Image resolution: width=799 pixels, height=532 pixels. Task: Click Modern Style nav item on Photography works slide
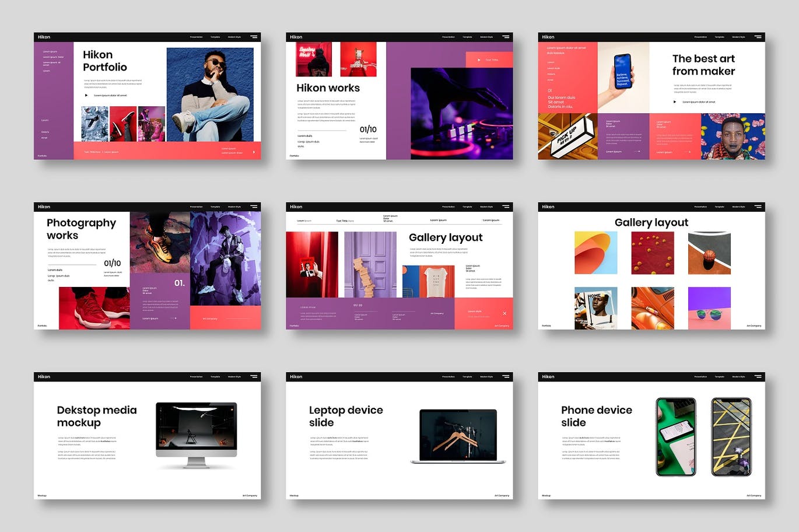click(234, 206)
